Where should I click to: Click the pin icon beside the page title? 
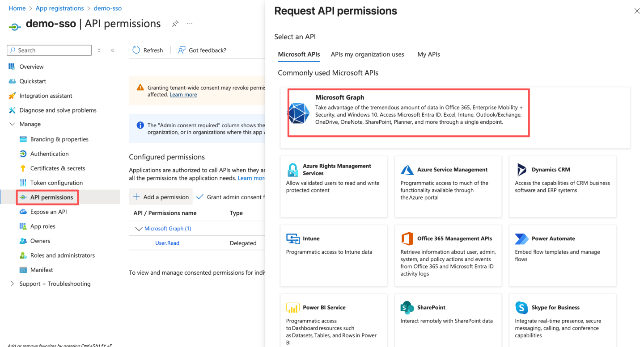[175, 24]
